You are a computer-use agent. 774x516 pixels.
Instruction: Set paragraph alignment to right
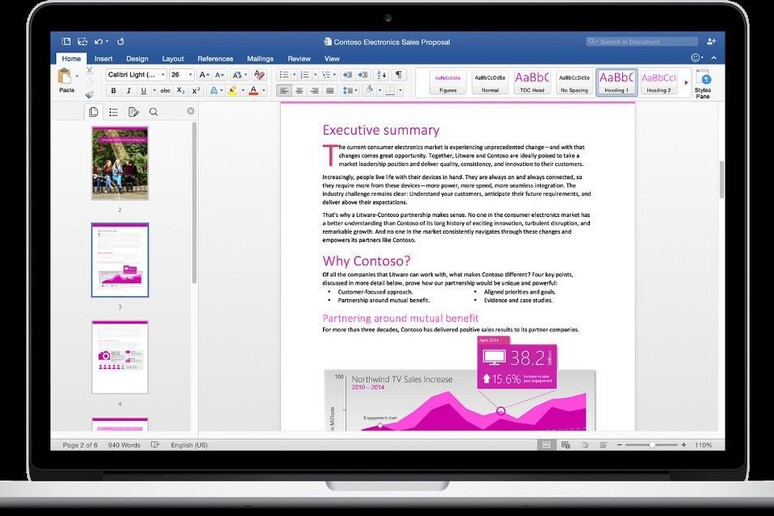(x=314, y=91)
